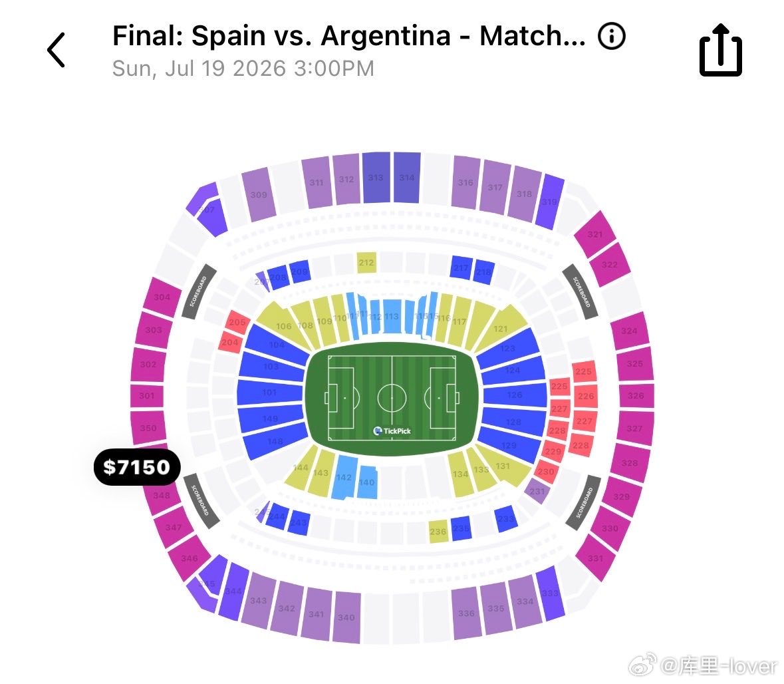Choose purple section 336
The height and width of the screenshot is (684, 784).
[x=467, y=613]
